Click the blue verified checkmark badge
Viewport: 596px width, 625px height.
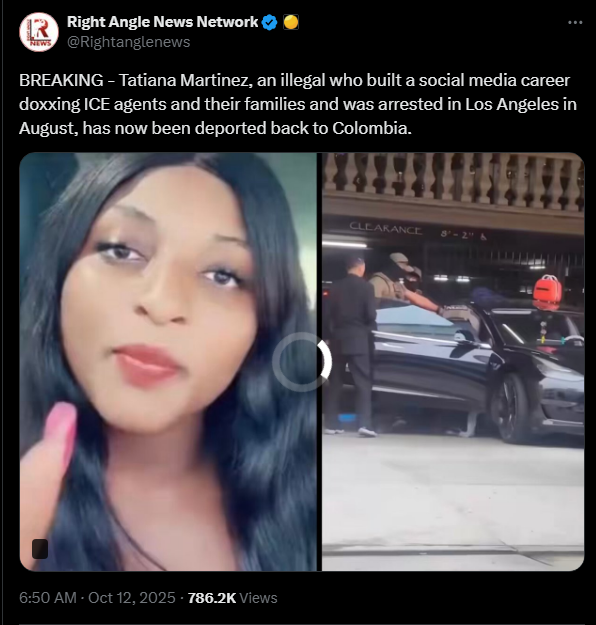point(270,22)
